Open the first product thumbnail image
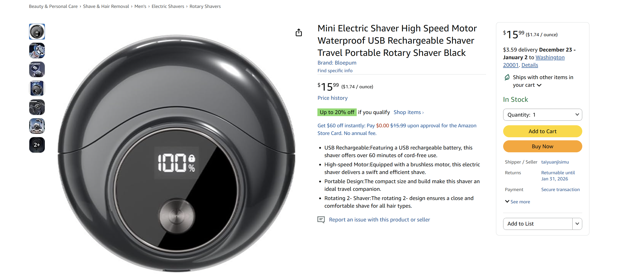The image size is (644, 274). (37, 31)
